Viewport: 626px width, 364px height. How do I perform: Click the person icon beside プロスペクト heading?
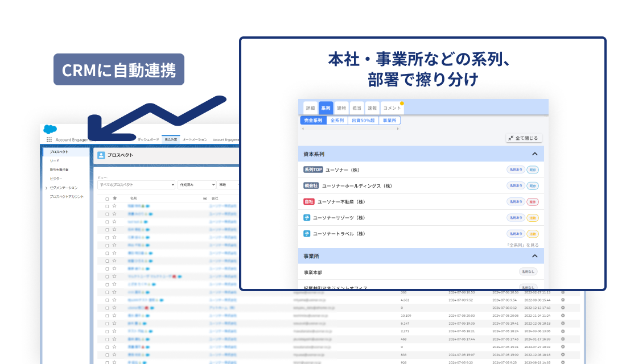pos(101,155)
